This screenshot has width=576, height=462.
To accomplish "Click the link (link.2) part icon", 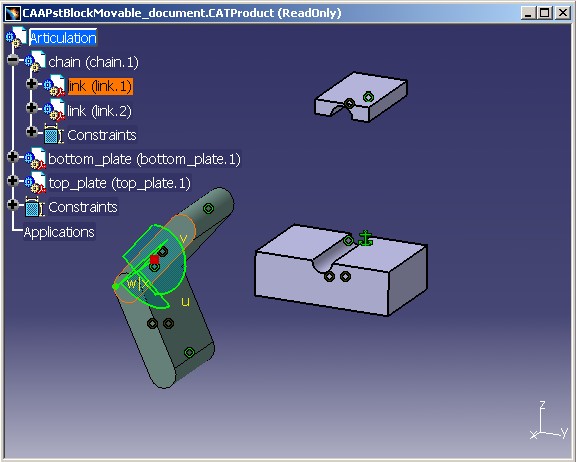I will (54, 109).
